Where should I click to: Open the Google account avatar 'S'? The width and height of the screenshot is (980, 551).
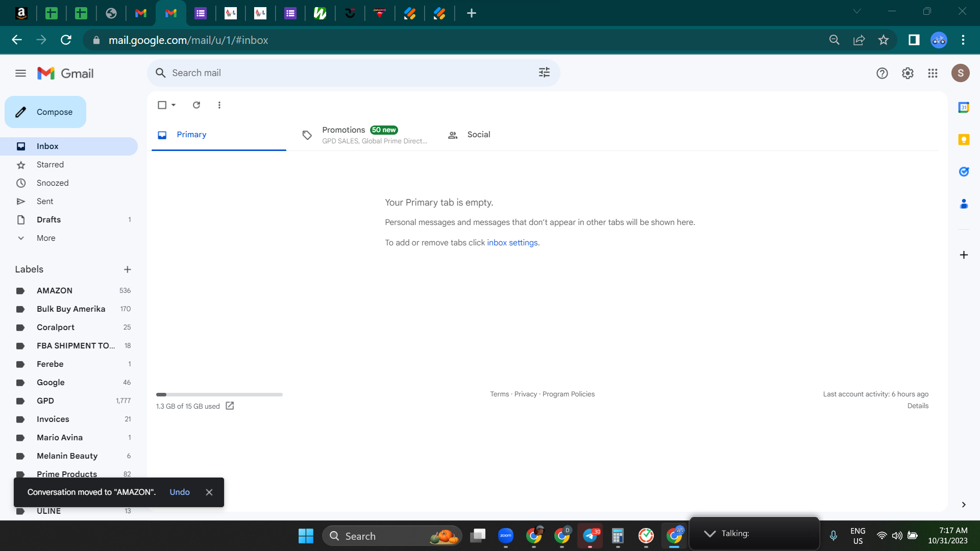(x=961, y=73)
